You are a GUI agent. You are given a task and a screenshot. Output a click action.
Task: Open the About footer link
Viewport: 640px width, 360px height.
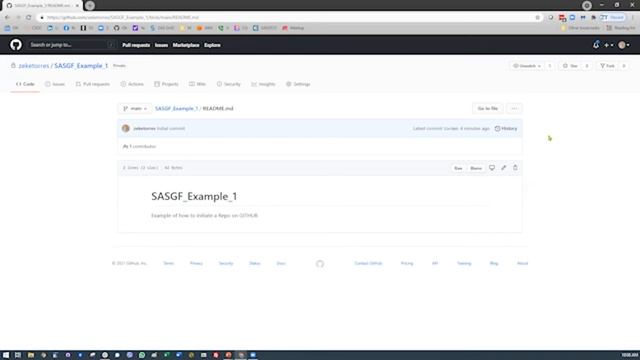[x=522, y=264]
